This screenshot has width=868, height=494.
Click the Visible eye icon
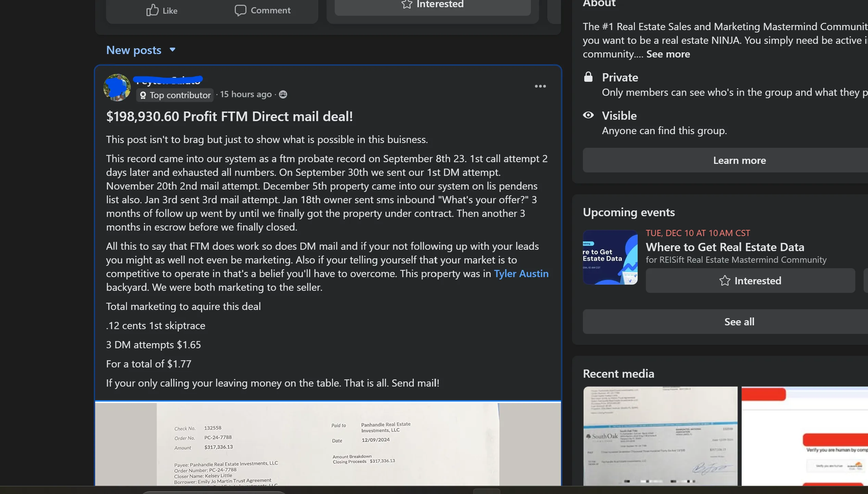(x=588, y=115)
